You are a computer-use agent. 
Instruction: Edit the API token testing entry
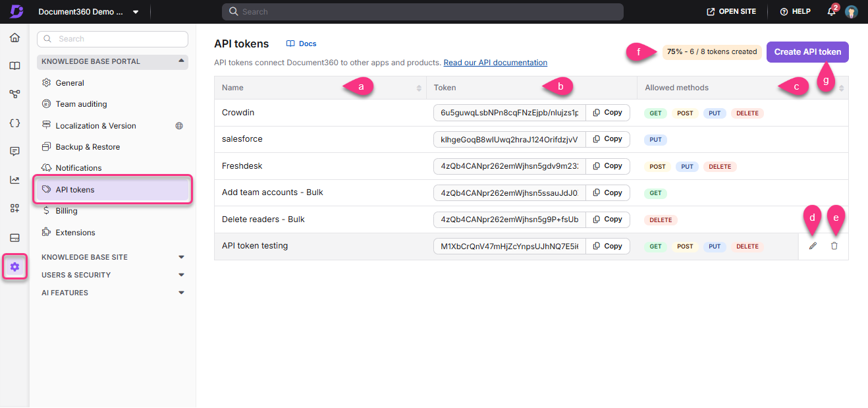pyautogui.click(x=813, y=246)
